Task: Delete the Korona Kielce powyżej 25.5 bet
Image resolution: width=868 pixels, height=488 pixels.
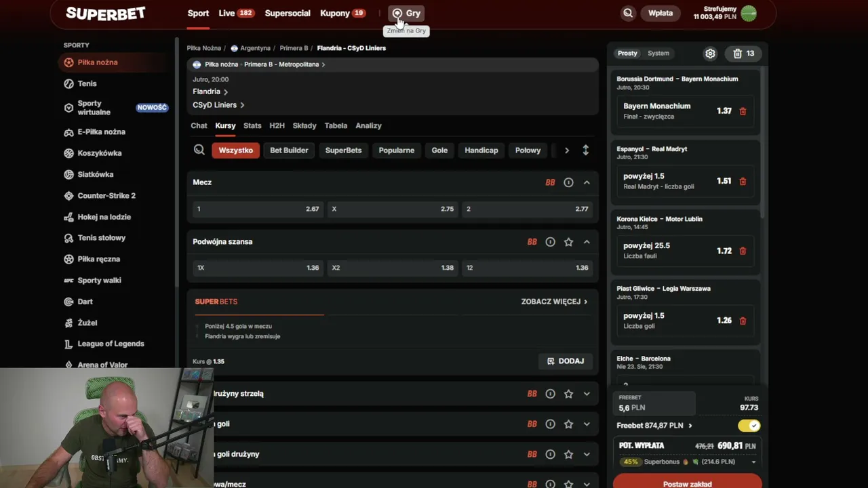Action: click(743, 251)
